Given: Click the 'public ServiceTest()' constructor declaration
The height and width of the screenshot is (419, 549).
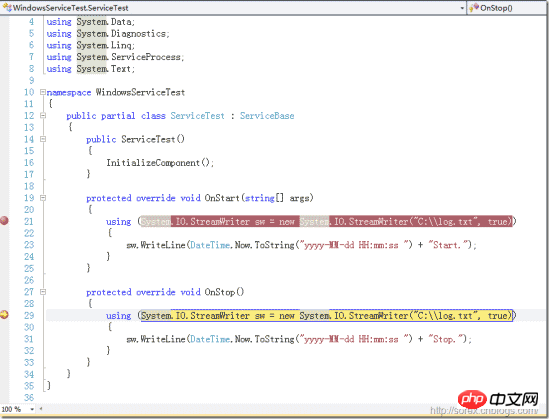Looking at the screenshot, I should [x=135, y=139].
